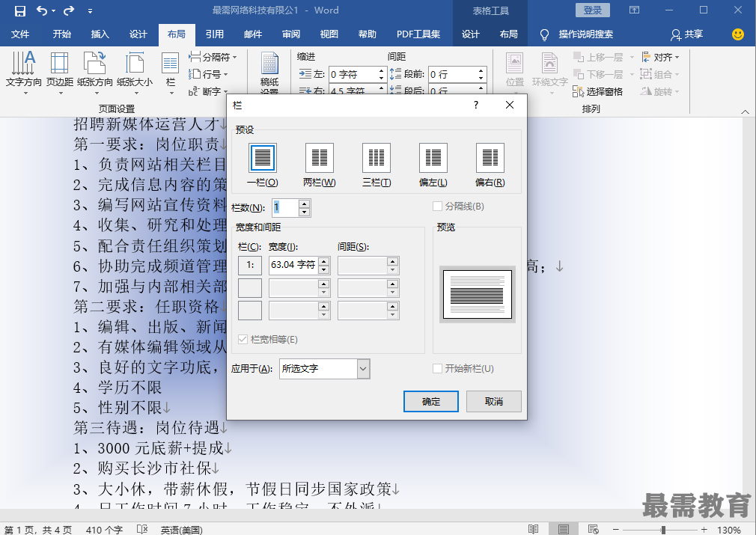This screenshot has width=756, height=535.
Task: Switch to the 引用 References tab
Action: click(x=215, y=34)
